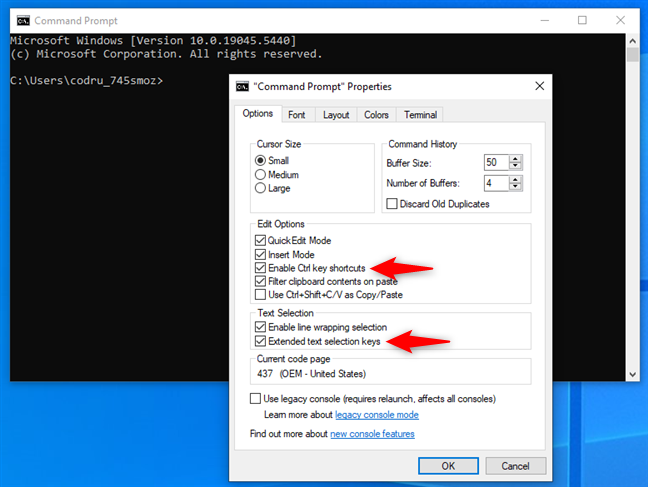Screen dimensions: 648x487
Task: Click the Number of Buffers field
Action: [496, 183]
